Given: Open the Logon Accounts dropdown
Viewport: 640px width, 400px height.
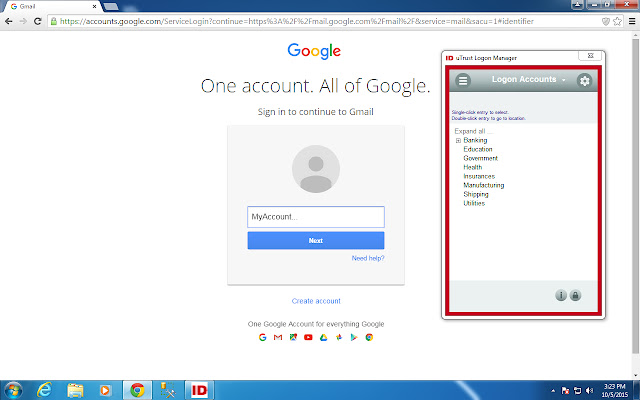Looking at the screenshot, I should [529, 79].
